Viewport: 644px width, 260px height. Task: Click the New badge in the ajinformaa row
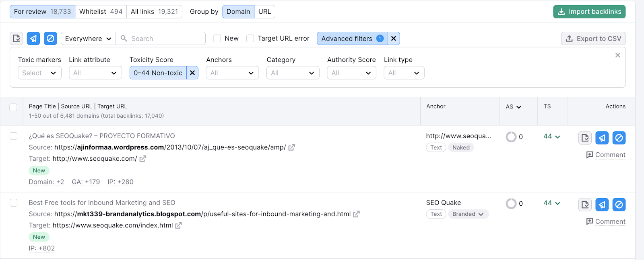tap(39, 170)
